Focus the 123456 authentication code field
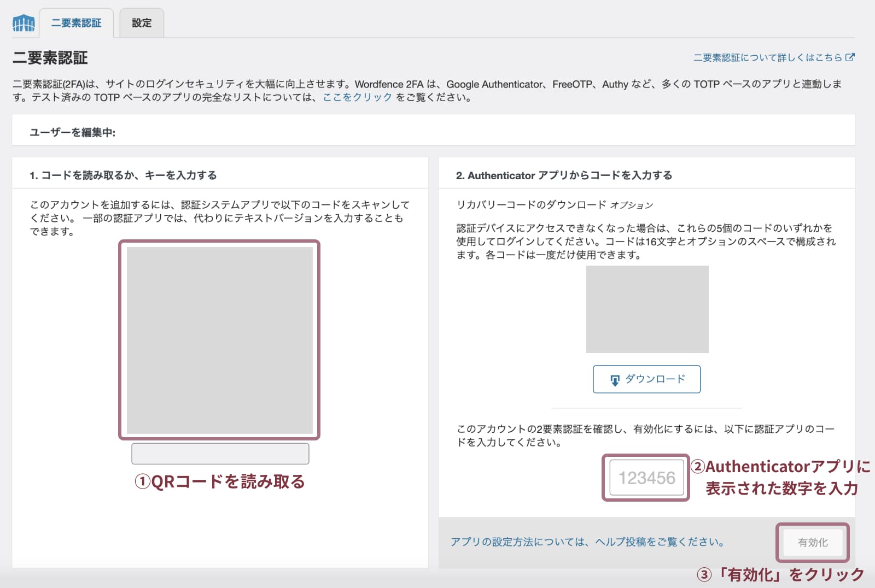This screenshot has height=588, width=875. (x=646, y=478)
